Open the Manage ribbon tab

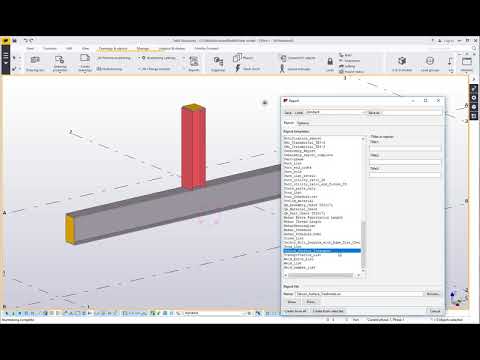click(x=143, y=49)
